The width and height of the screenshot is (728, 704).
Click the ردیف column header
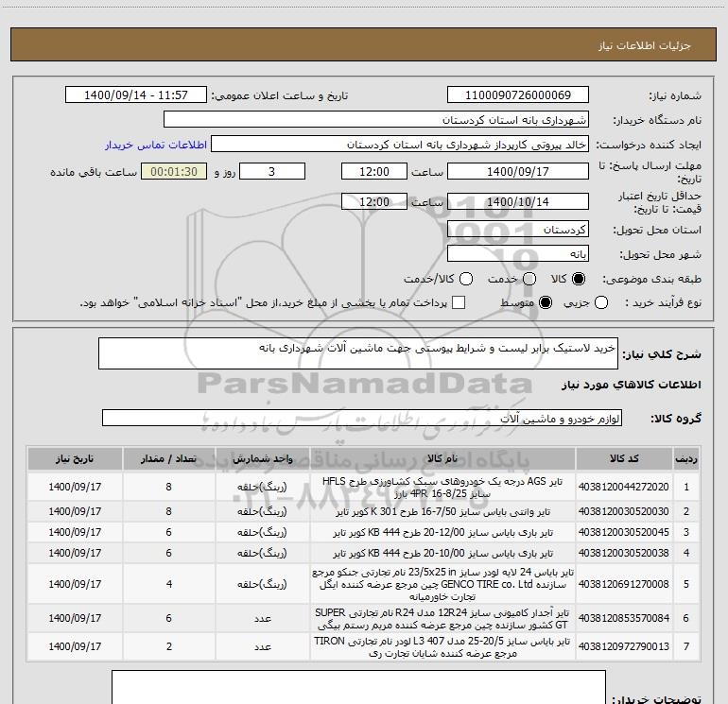(x=686, y=459)
